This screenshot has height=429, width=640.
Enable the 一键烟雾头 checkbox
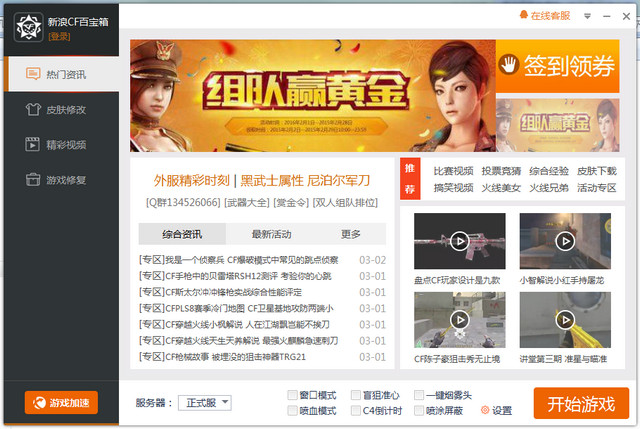(419, 395)
